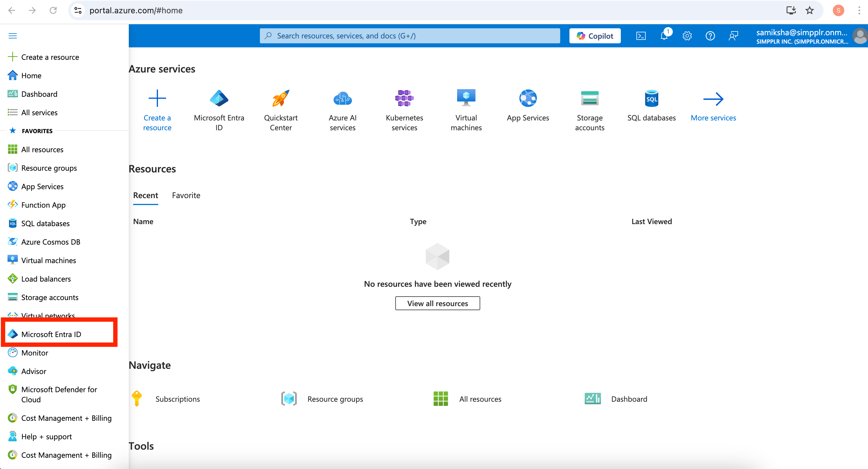The height and width of the screenshot is (469, 868).
Task: Open portal settings gear
Action: pyautogui.click(x=687, y=36)
